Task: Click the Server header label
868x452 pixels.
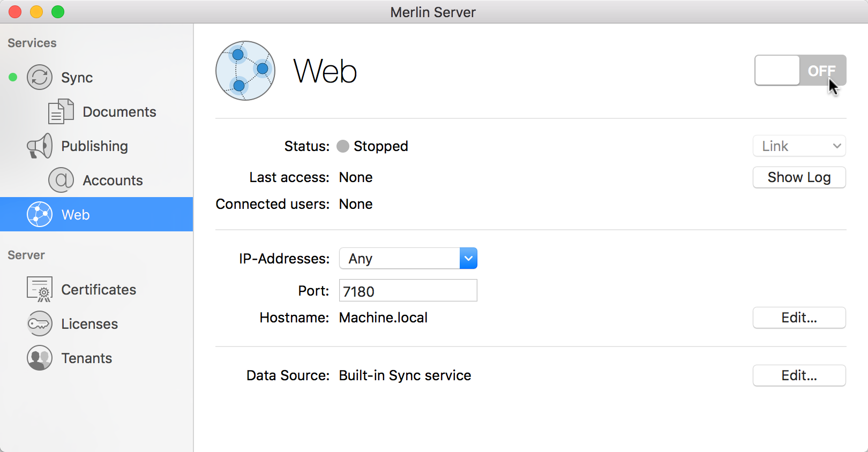Action: click(x=26, y=255)
